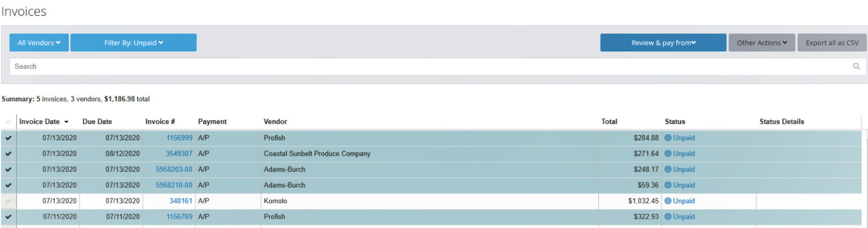This screenshot has height=228, width=868.
Task: Click the unpaid status icon for invoice 1156769
Action: [x=668, y=217]
